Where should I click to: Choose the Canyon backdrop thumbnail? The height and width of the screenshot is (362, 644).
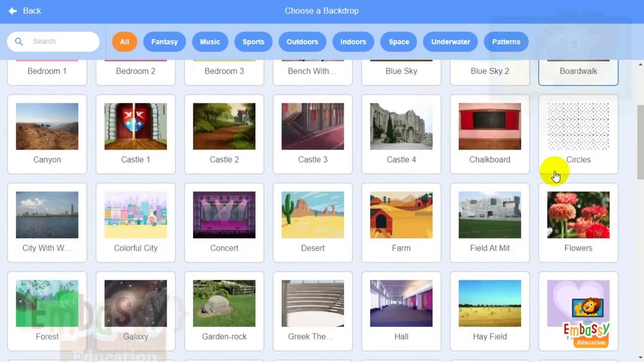coord(47,127)
